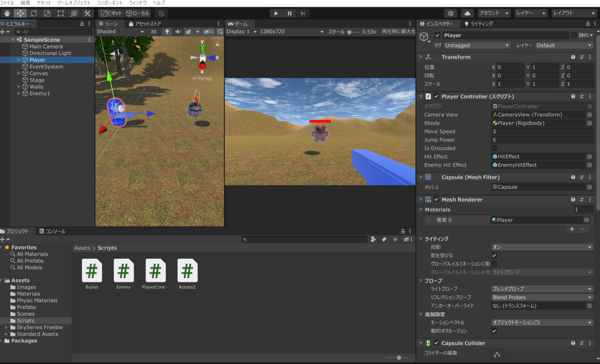
Task: Select the Hand (pan) tool
Action: tap(7, 13)
